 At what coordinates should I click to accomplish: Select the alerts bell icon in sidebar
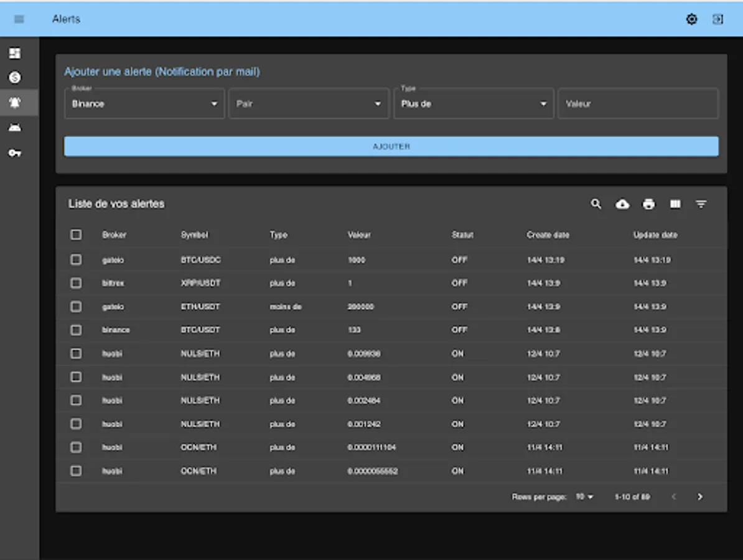(x=15, y=102)
